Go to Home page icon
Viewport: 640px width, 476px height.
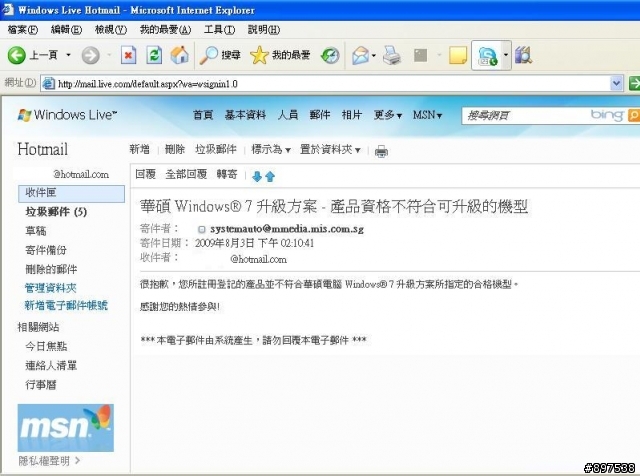point(180,55)
